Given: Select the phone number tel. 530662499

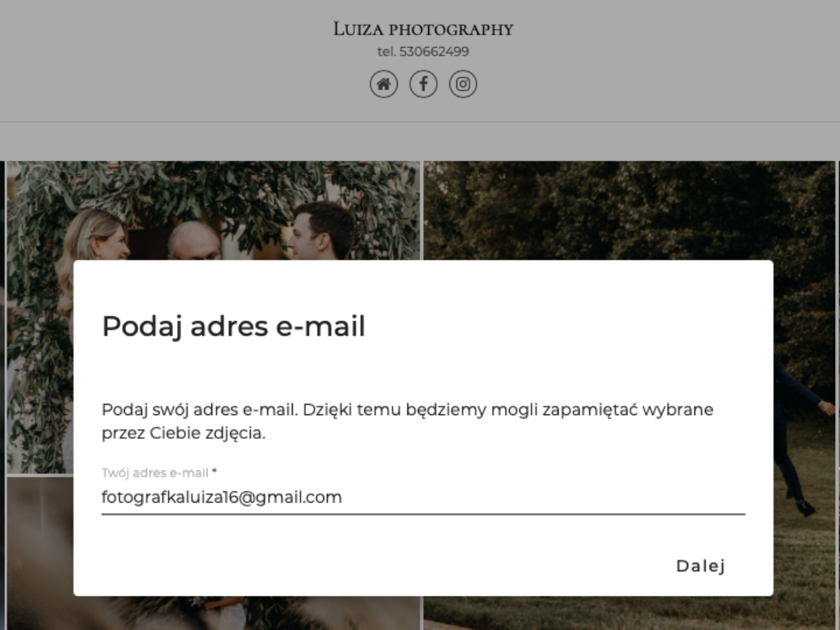Looking at the screenshot, I should point(423,52).
